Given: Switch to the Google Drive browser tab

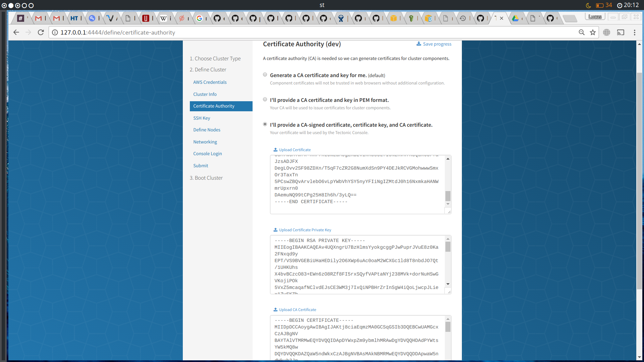Looking at the screenshot, I should point(515,18).
